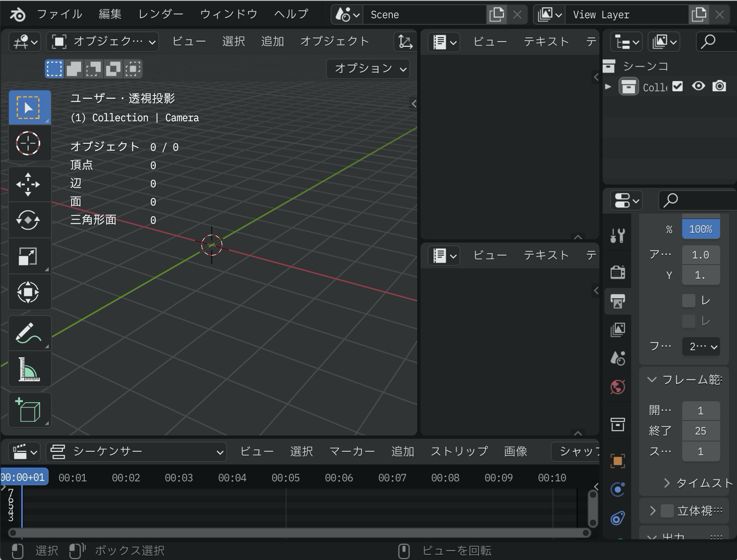Toggle Collection exclude checkbox in outliner
The height and width of the screenshot is (560, 737).
click(x=678, y=86)
